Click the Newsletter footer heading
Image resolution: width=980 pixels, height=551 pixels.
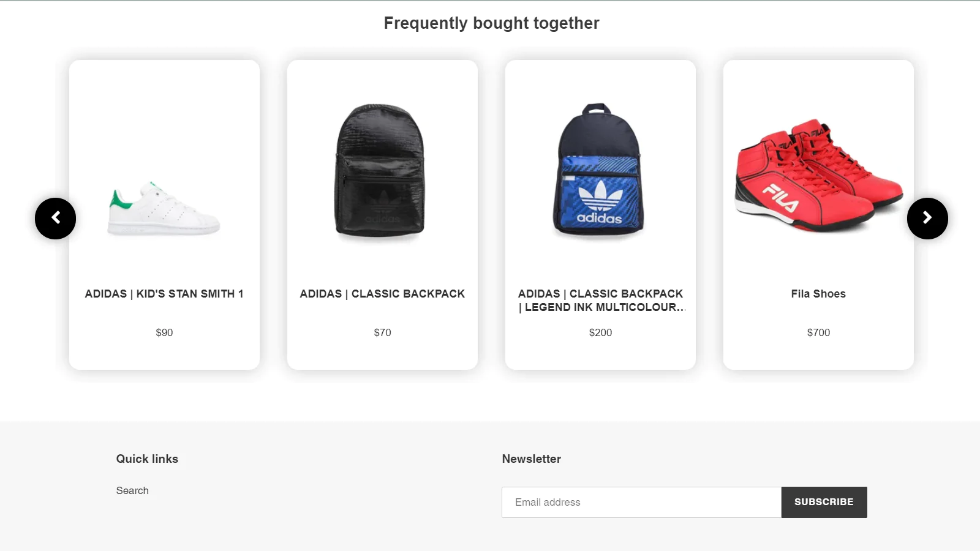pos(531,459)
